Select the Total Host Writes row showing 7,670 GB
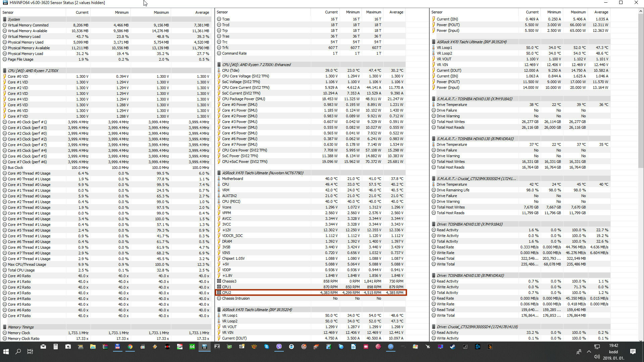 [520, 207]
